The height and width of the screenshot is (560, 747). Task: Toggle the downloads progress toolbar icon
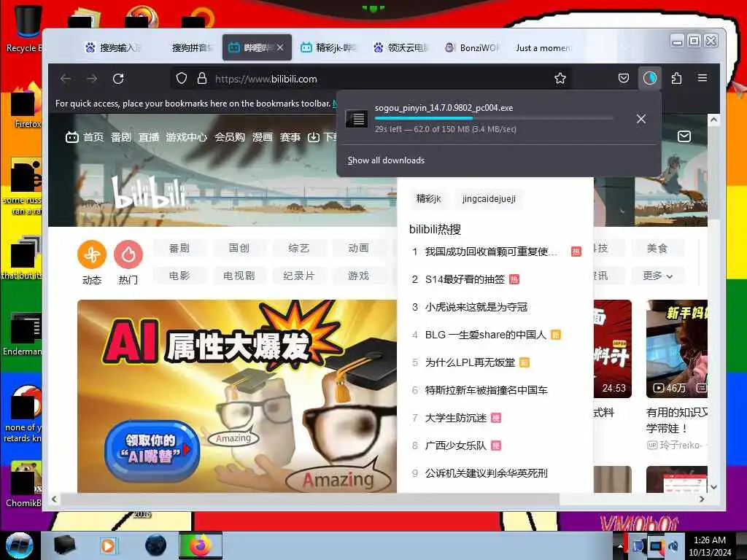pyautogui.click(x=650, y=78)
